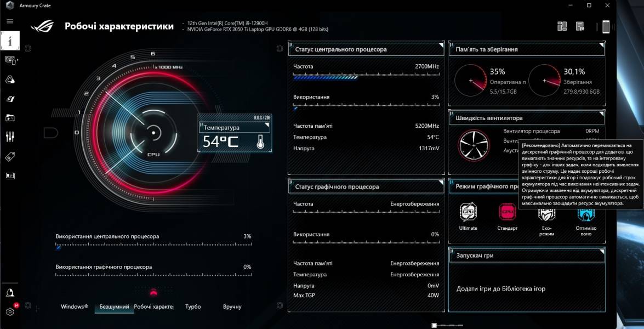Image resolution: width=644 pixels, height=329 pixels.
Task: Switch to the Робочі характеристики mode tab
Action: tap(153, 307)
